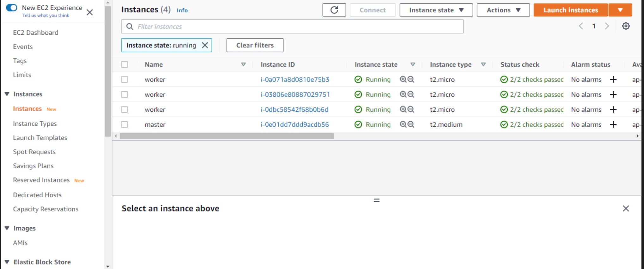Remove the Instance state running filter

click(x=205, y=45)
